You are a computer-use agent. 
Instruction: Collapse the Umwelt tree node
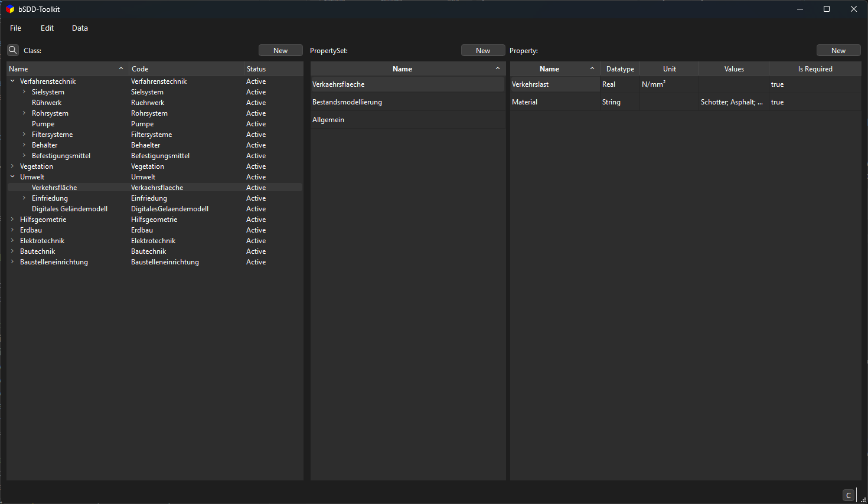12,176
